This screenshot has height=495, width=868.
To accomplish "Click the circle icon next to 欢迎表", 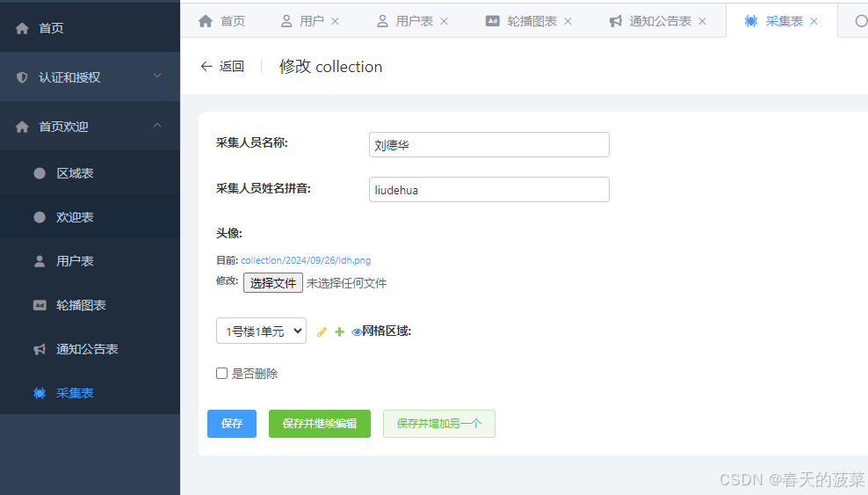I will (x=40, y=217).
